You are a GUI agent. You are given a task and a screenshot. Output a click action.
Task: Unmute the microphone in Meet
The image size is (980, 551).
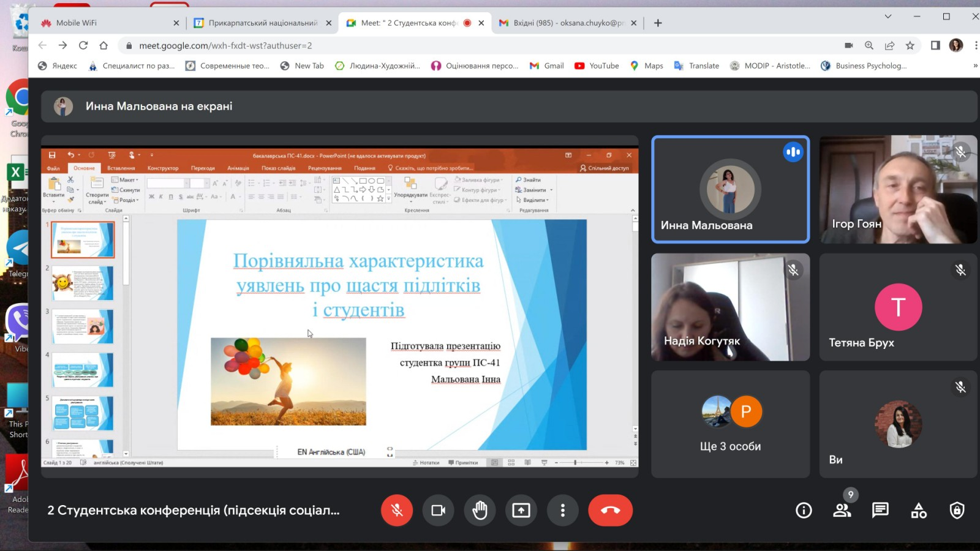pyautogui.click(x=397, y=510)
